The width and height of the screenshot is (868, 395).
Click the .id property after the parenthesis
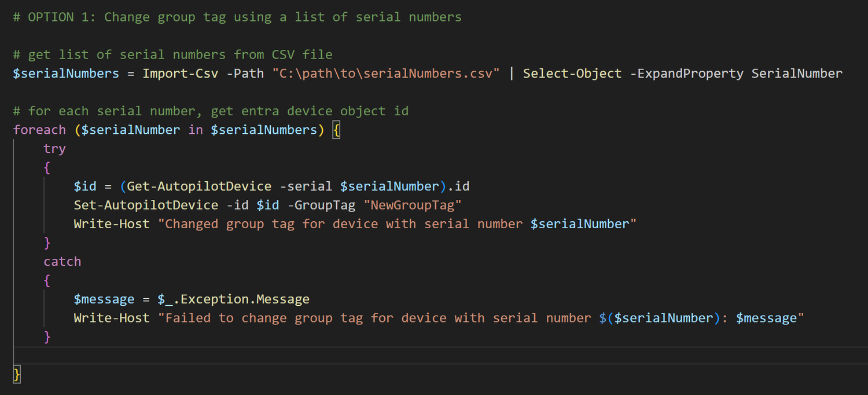click(x=458, y=186)
